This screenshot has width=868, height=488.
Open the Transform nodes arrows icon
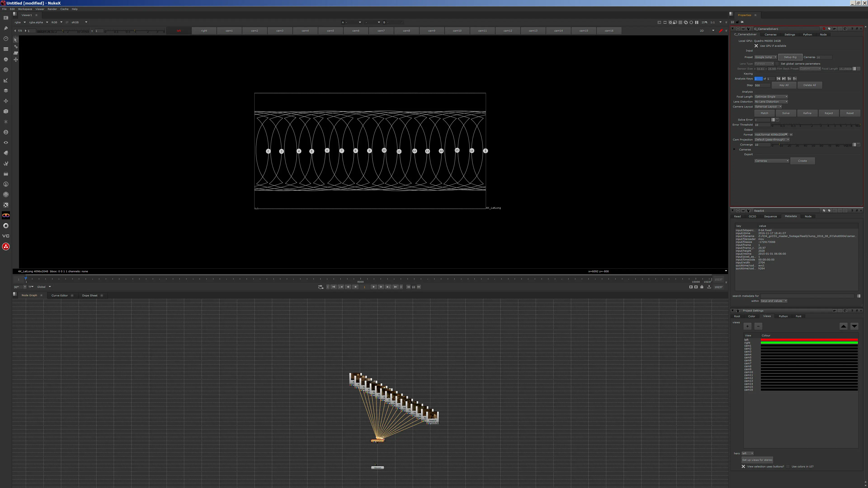point(6,101)
